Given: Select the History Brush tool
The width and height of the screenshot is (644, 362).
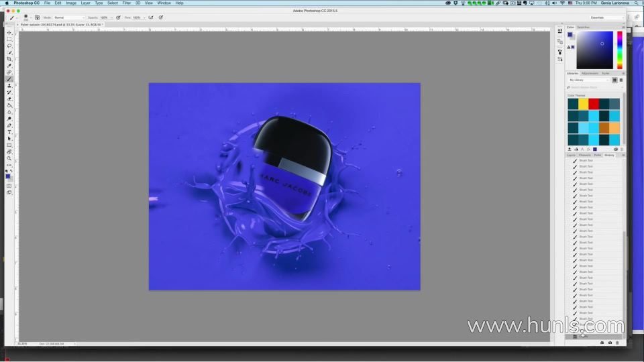Looking at the screenshot, I should pyautogui.click(x=9, y=93).
